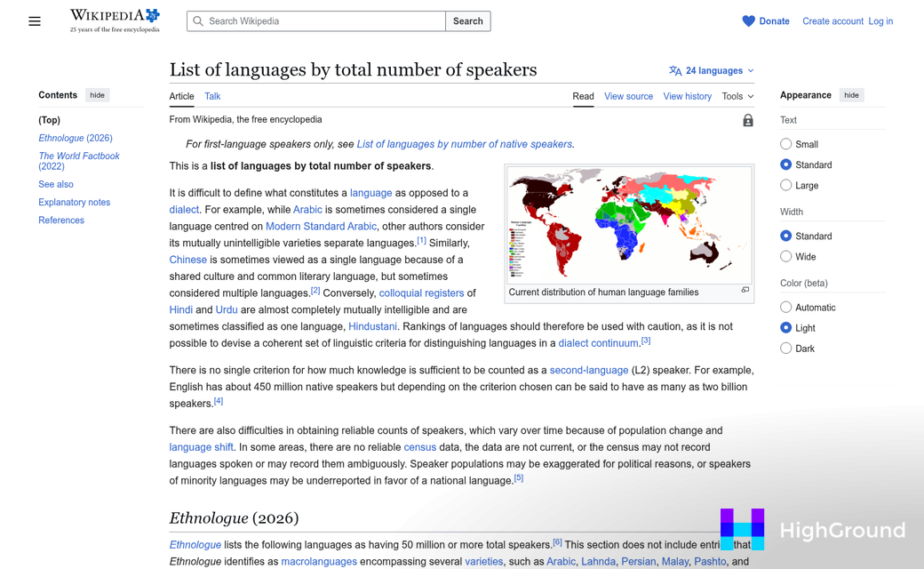Switch to the Talk tab
Screen dimensions: 924x569
tap(212, 96)
